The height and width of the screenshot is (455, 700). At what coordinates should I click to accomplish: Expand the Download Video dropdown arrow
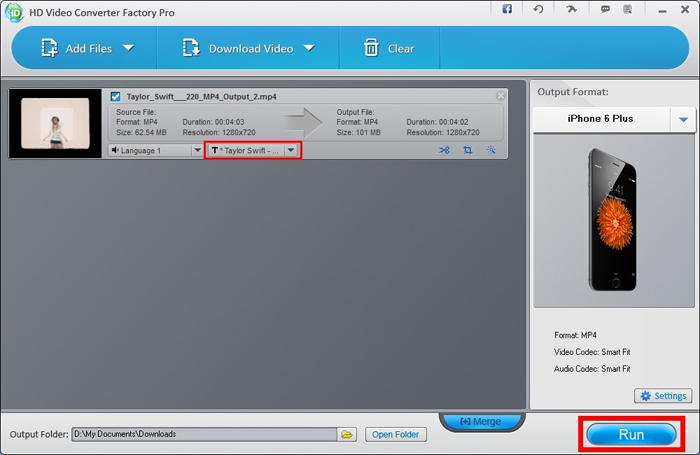309,48
